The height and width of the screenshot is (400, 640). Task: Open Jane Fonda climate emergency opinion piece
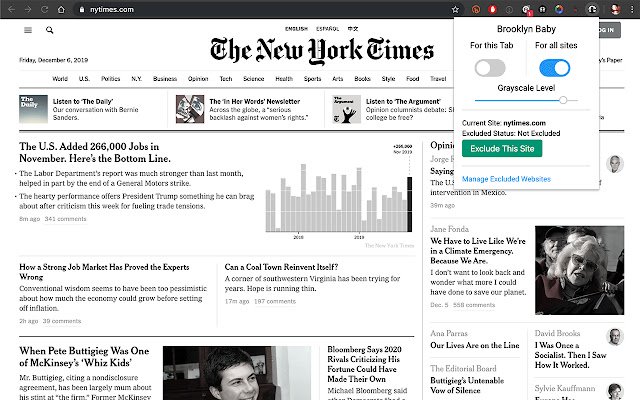(x=478, y=251)
